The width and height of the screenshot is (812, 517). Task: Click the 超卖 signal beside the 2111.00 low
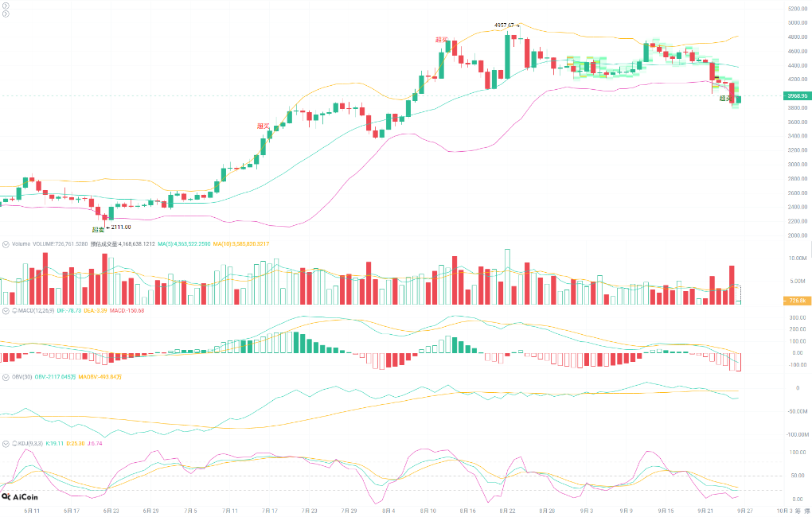(98, 230)
